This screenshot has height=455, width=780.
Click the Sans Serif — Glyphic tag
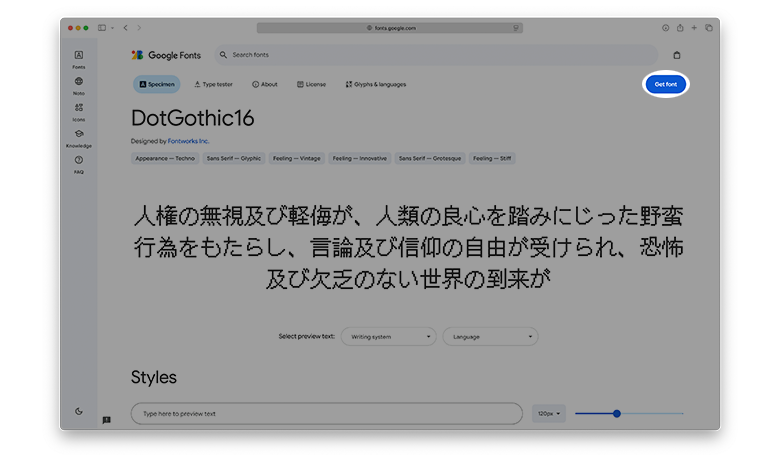[234, 159]
